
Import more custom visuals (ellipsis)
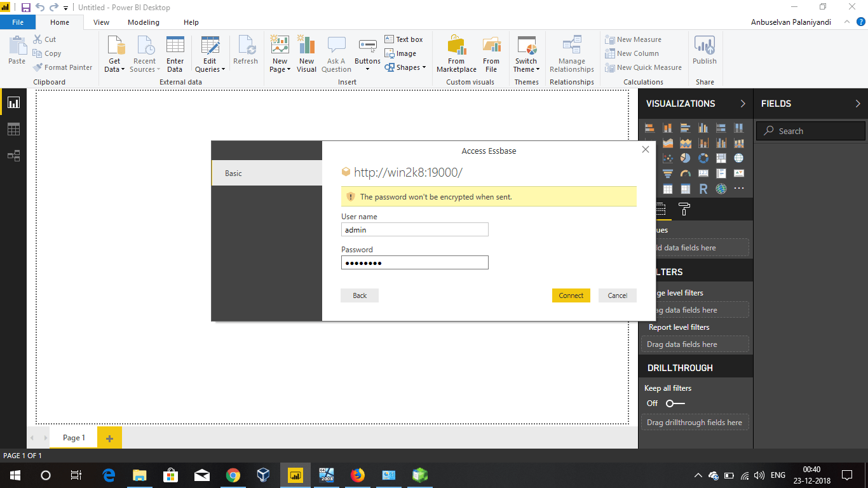739,189
